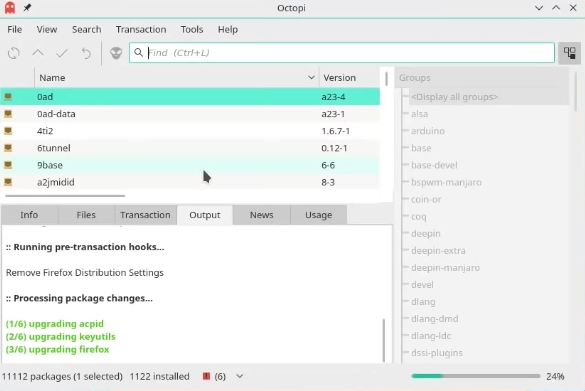Toggle the groups panel view icon

pyautogui.click(x=569, y=53)
